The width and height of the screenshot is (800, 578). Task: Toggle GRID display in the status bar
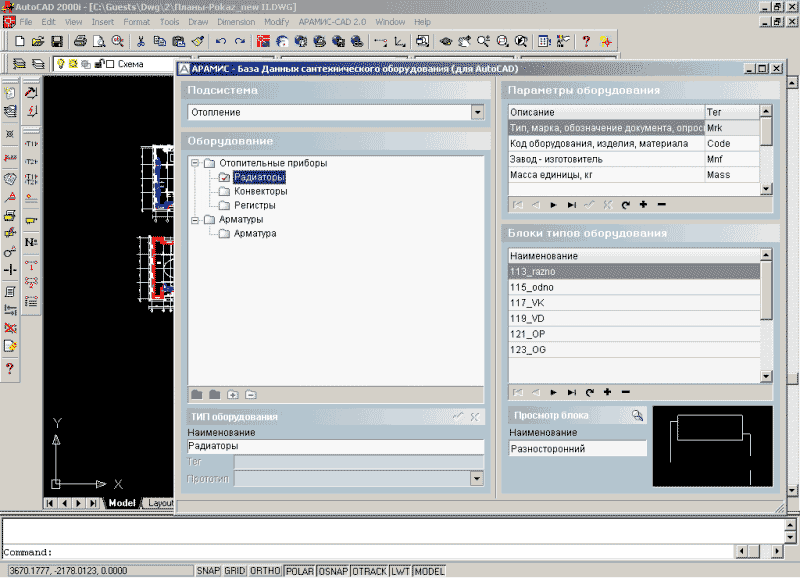click(235, 571)
